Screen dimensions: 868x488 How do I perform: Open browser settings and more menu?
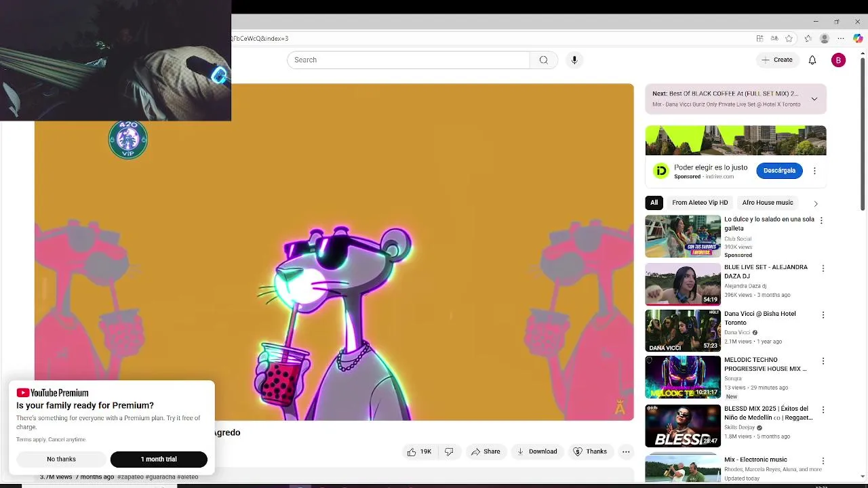[x=841, y=39]
